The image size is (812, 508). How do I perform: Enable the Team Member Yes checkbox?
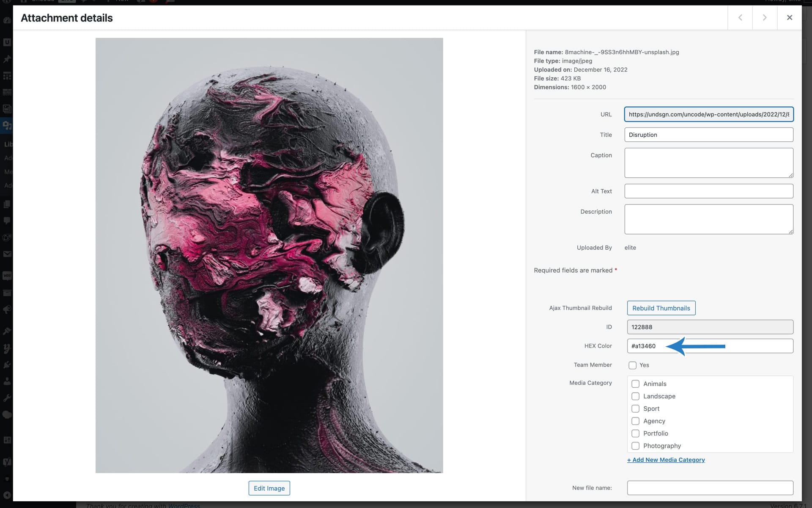pyautogui.click(x=632, y=365)
